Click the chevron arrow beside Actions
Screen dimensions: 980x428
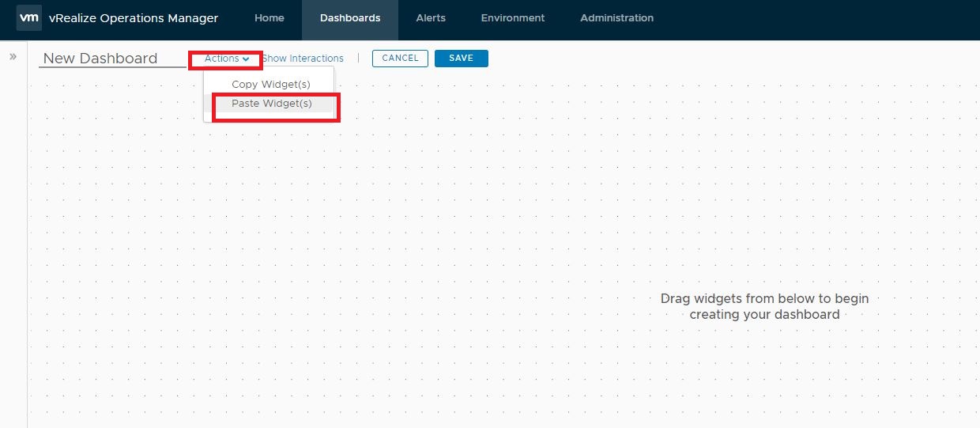tap(247, 59)
